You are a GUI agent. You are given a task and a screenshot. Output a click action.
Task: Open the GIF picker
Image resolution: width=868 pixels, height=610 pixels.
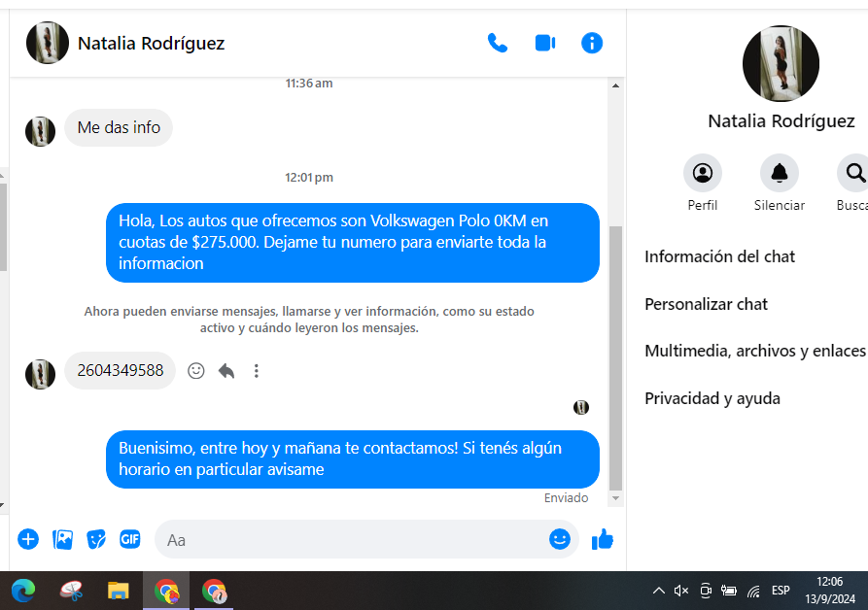point(130,539)
